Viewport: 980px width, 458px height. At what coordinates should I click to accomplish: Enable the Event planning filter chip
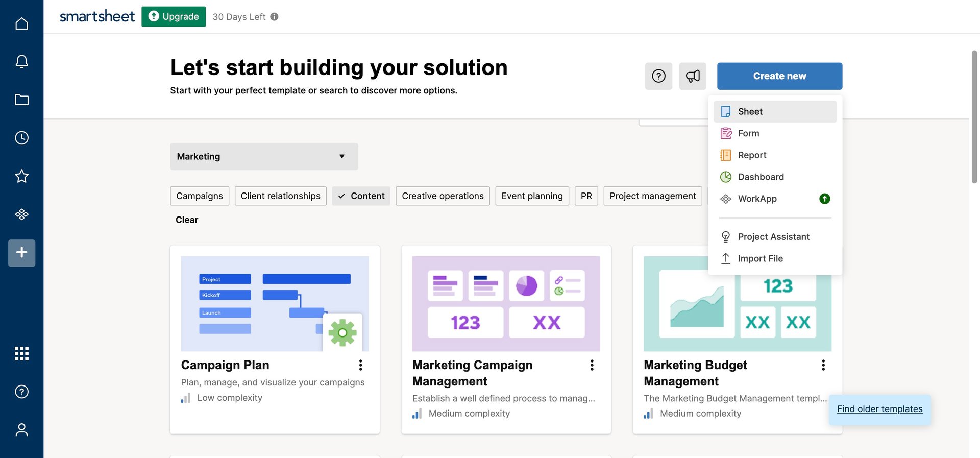[x=532, y=196]
